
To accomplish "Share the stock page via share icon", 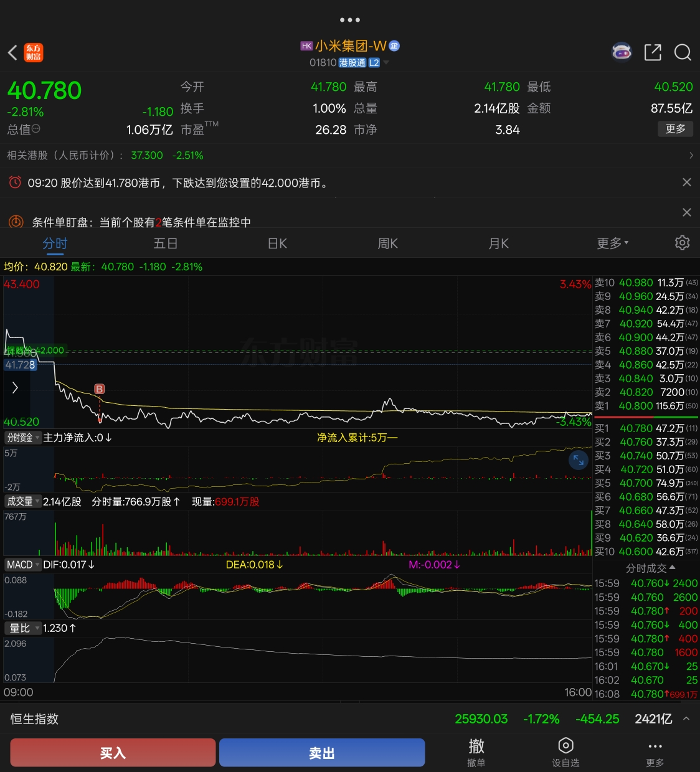I will tap(653, 52).
